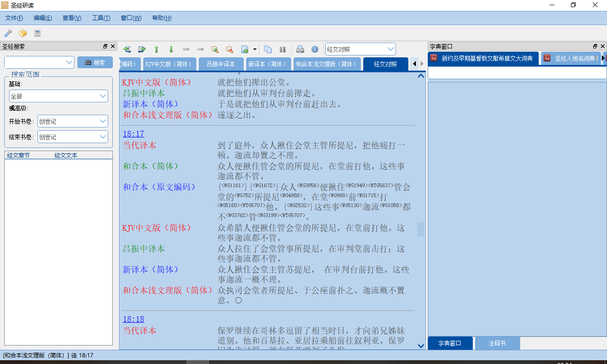The height and width of the screenshot is (364, 607).
Task: Expand the 经文对照 toolbar dropdown
Action: (391, 49)
